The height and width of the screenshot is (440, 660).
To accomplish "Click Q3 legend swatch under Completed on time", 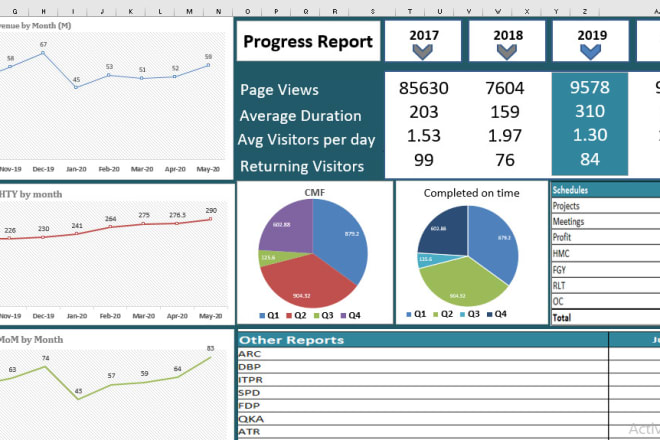I will (x=463, y=314).
